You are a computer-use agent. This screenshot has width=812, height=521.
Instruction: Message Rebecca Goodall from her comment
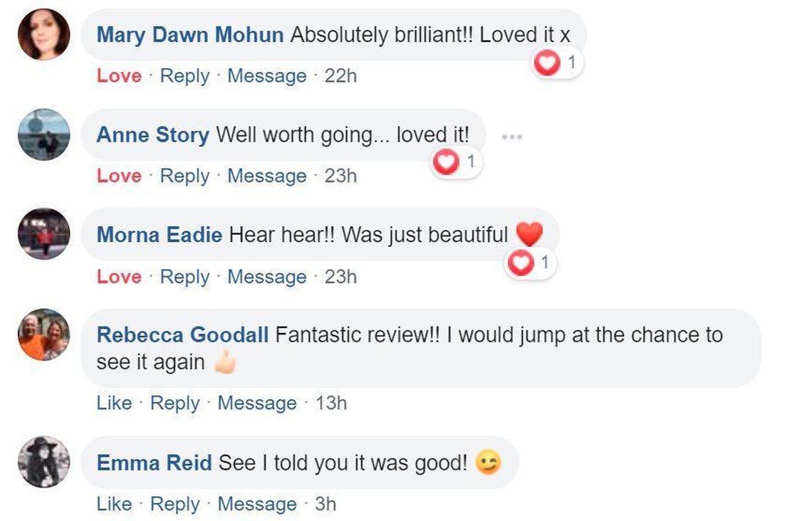pos(256,403)
